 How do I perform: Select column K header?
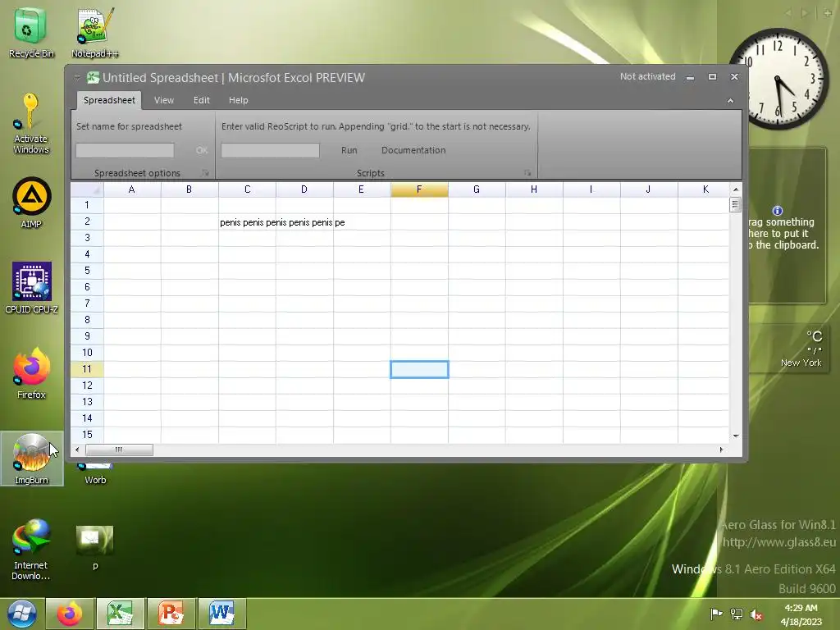point(703,189)
